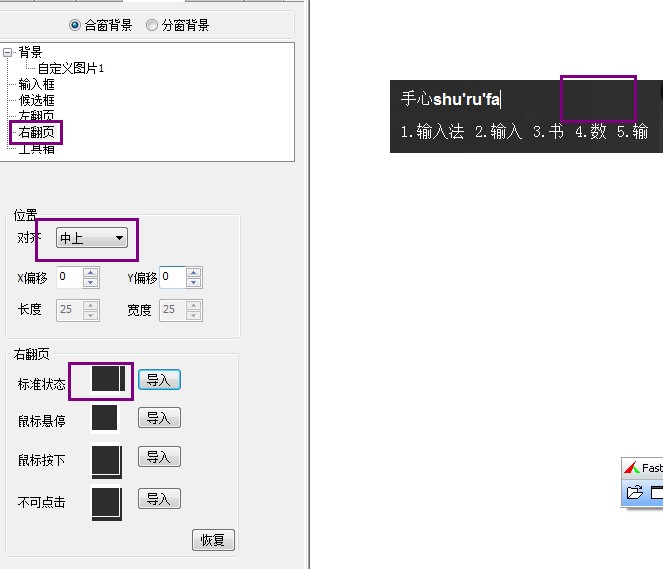663x569 pixels.
Task: Click the 不可点击 image preview
Action: click(x=107, y=503)
